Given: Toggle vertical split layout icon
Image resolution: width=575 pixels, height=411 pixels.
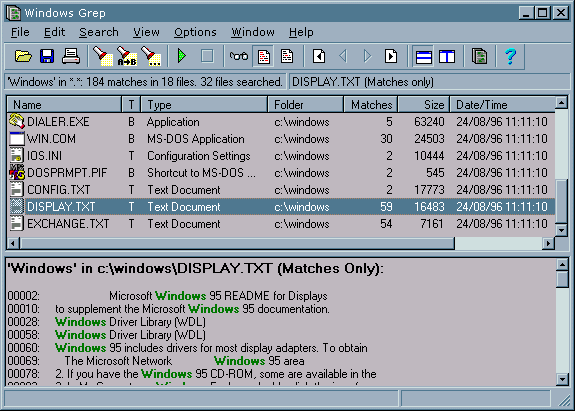Looking at the screenshot, I should click(x=447, y=56).
